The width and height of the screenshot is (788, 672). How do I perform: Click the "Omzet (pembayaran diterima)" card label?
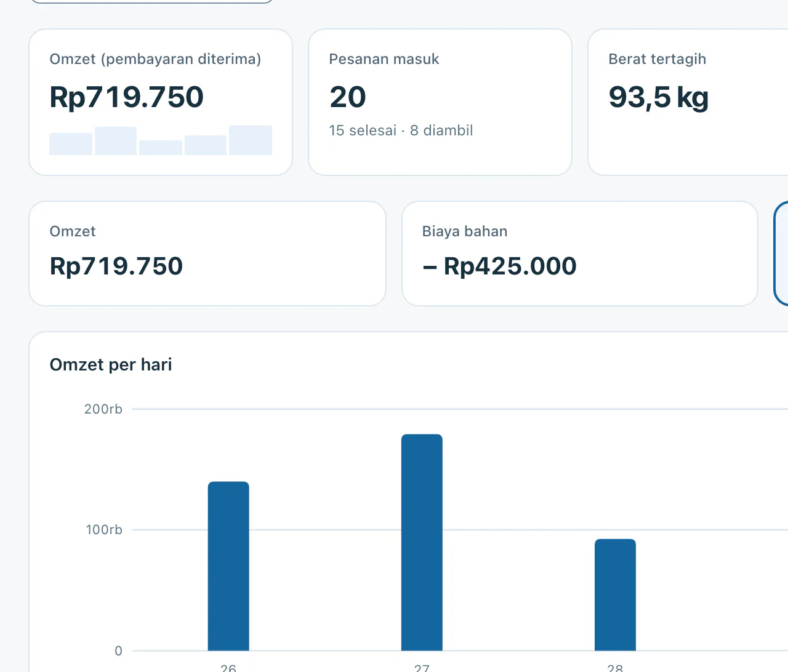click(x=155, y=59)
